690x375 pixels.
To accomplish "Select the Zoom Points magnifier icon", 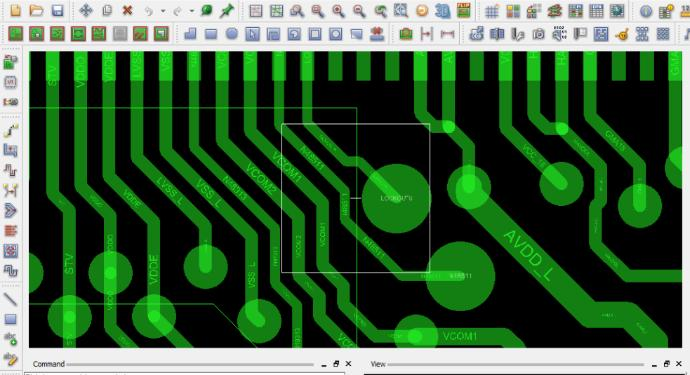I will pyautogui.click(x=297, y=11).
